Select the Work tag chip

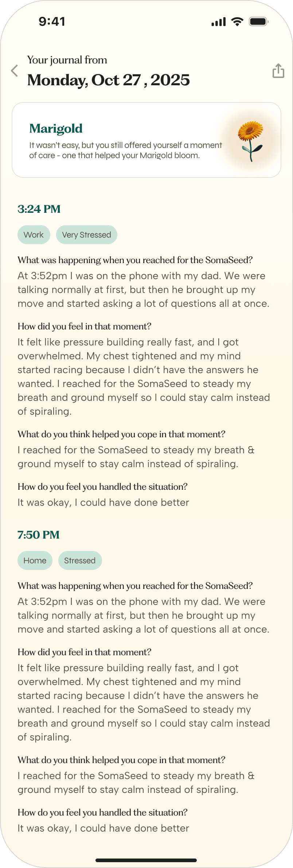pos(34,235)
